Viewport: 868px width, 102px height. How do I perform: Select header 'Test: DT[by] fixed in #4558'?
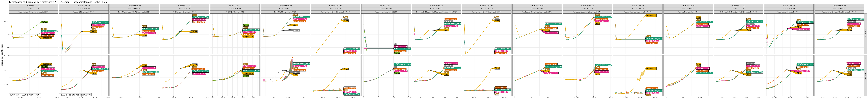tap(235, 12)
